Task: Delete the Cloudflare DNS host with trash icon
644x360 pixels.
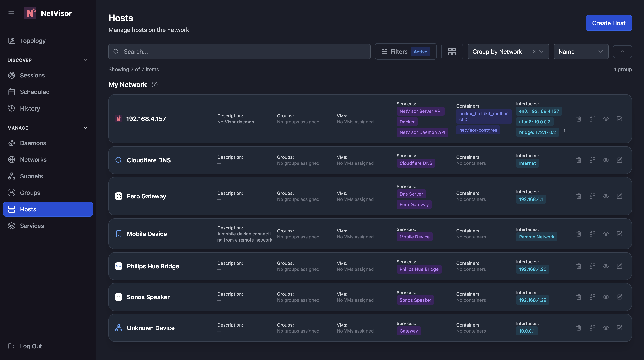Action: 579,160
